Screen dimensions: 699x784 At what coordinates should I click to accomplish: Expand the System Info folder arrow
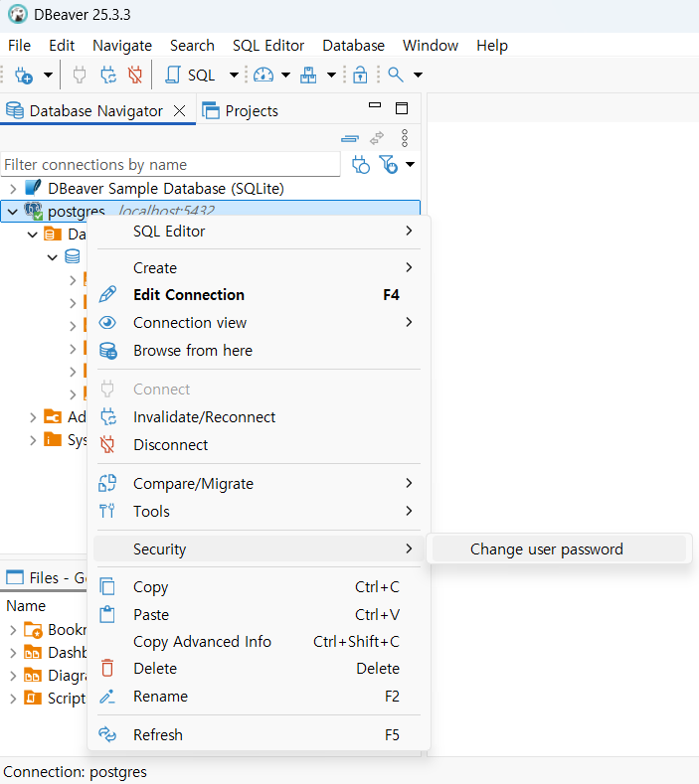33,440
